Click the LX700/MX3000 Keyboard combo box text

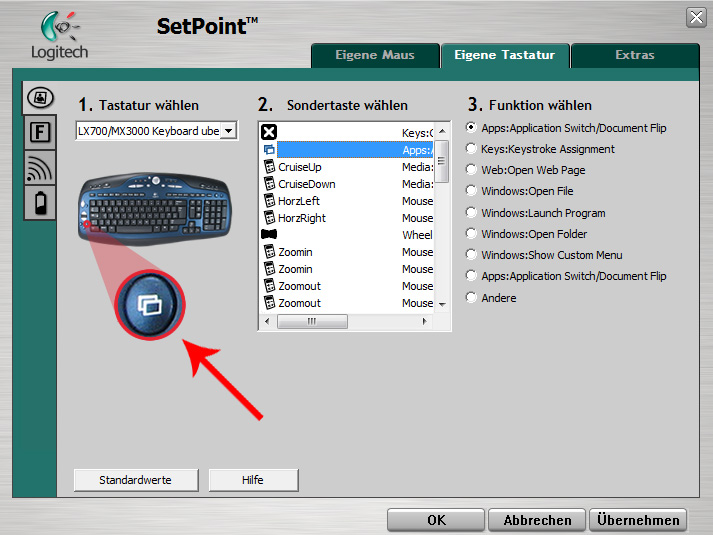[148, 131]
